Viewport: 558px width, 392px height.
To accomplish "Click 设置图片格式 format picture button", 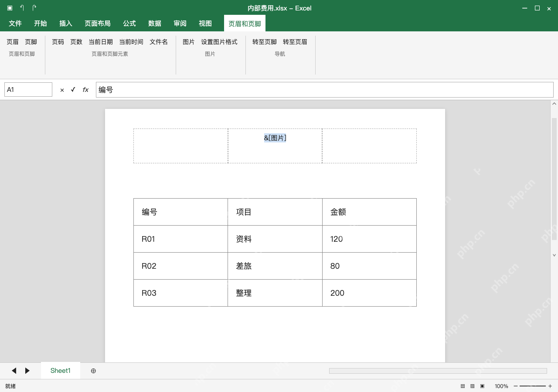I will (x=219, y=42).
